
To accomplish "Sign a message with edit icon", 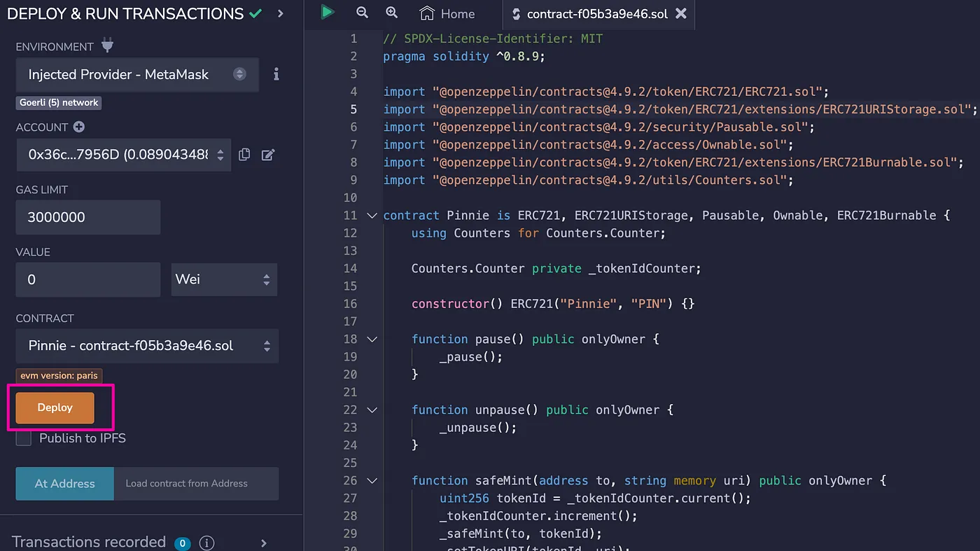I will (x=268, y=155).
